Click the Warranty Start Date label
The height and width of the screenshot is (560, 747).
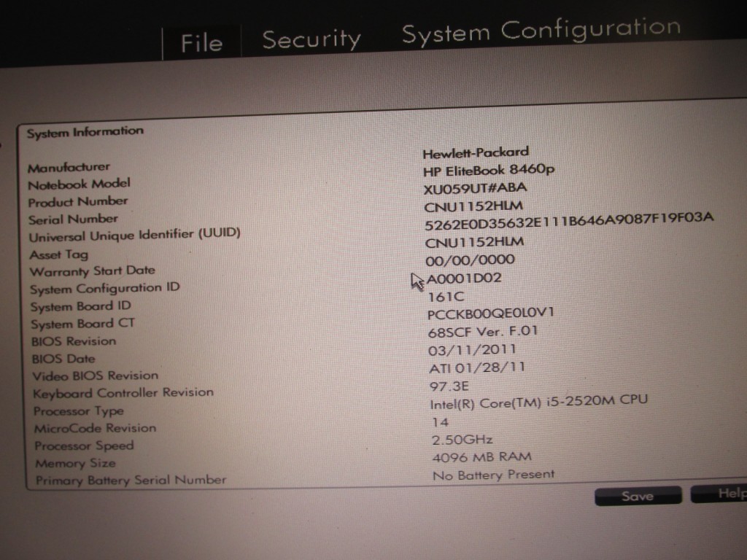93,271
